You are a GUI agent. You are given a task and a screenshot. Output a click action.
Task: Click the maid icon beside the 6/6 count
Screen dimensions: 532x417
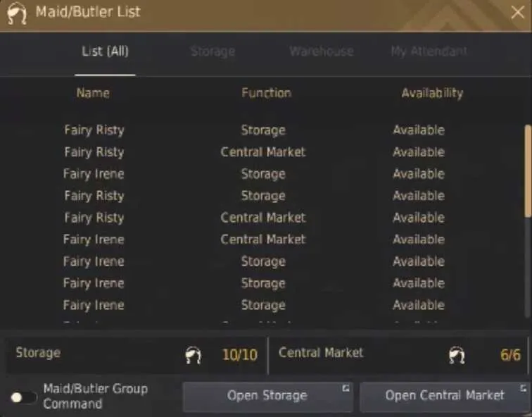pyautogui.click(x=457, y=355)
